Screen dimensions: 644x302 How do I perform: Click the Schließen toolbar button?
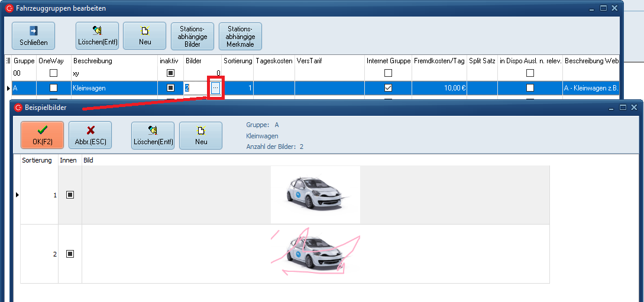tap(33, 36)
